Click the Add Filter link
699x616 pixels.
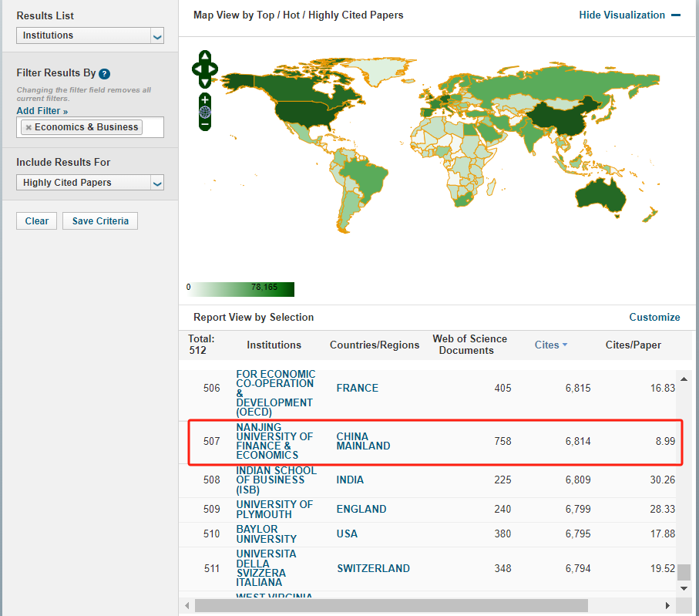tap(42, 111)
